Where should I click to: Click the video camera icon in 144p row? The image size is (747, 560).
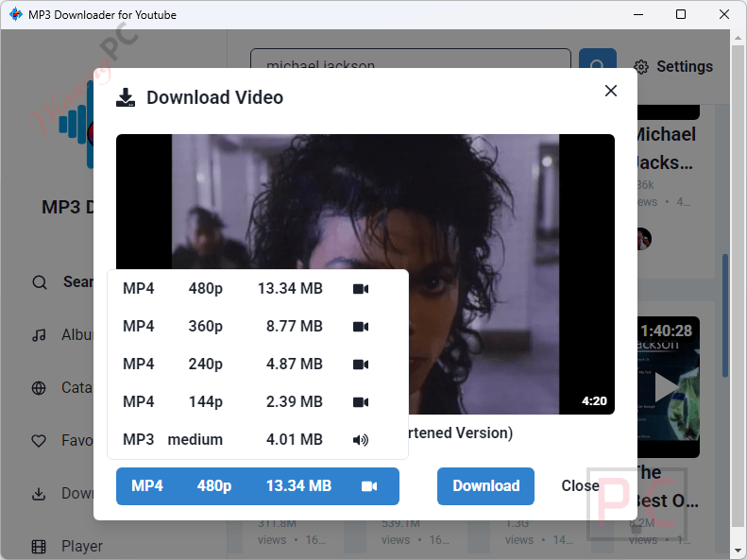[x=361, y=402]
